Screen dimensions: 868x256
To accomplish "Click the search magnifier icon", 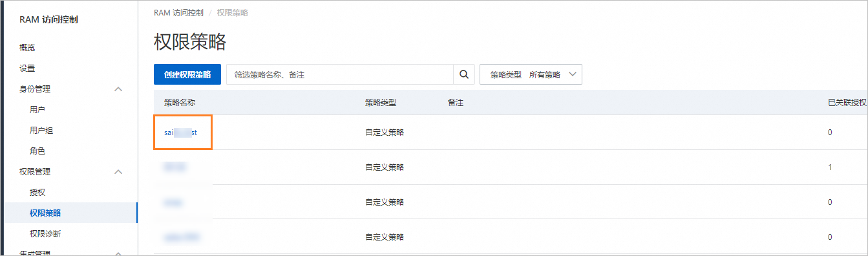I will pyautogui.click(x=463, y=74).
